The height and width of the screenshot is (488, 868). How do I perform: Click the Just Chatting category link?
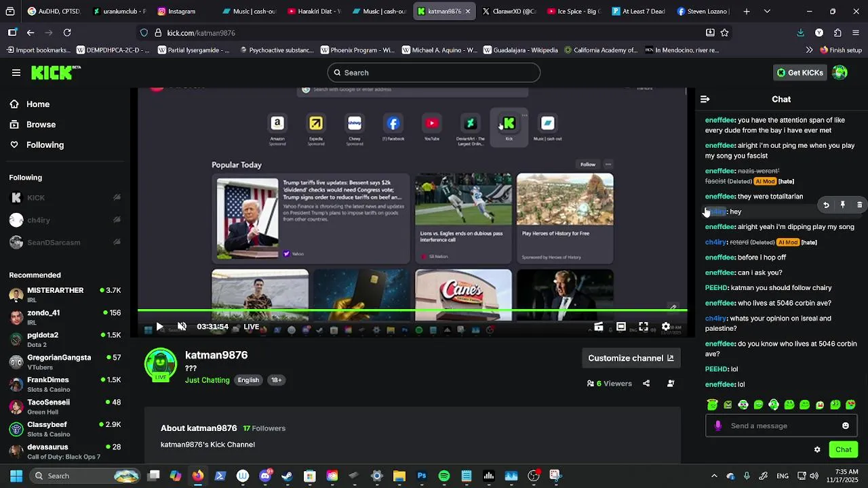point(207,380)
